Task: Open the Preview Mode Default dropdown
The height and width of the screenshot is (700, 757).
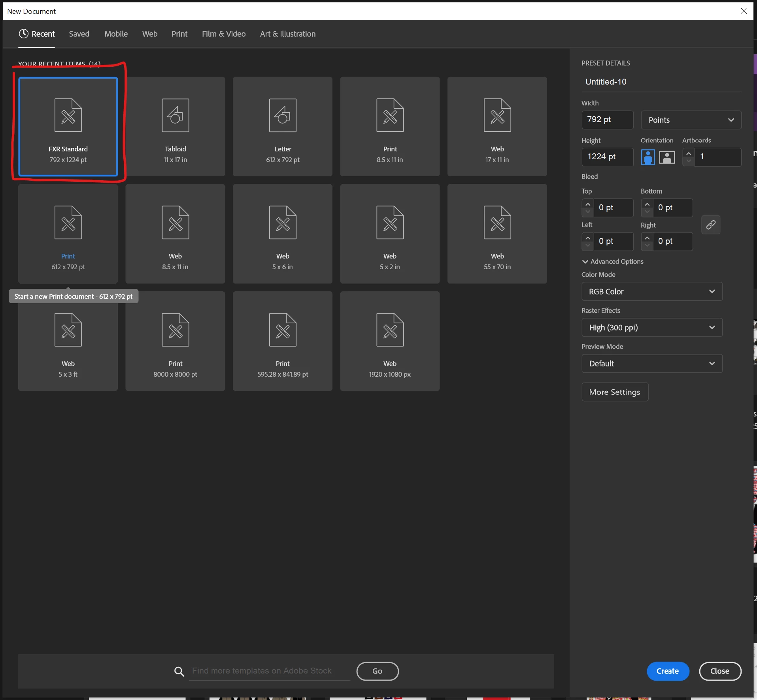Action: coord(652,363)
